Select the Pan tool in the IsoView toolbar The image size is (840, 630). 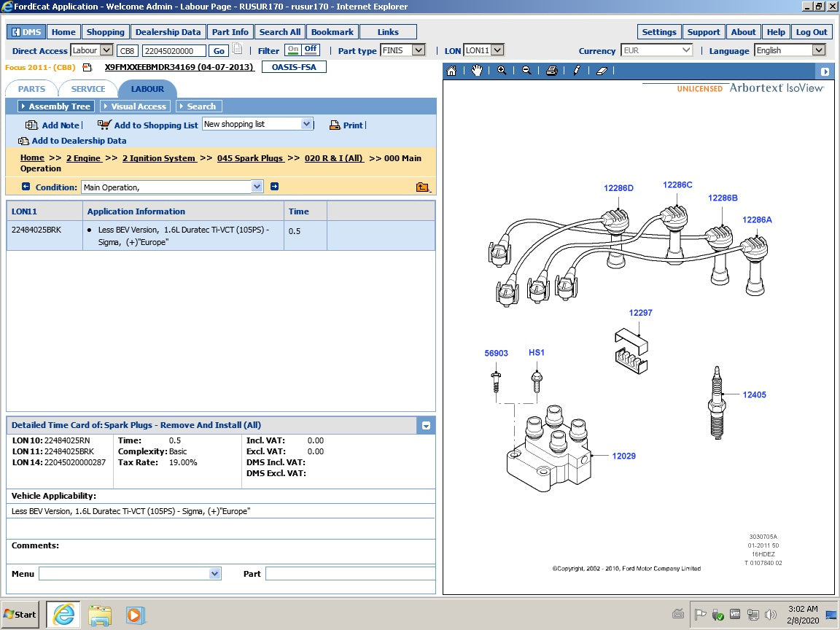[x=477, y=71]
